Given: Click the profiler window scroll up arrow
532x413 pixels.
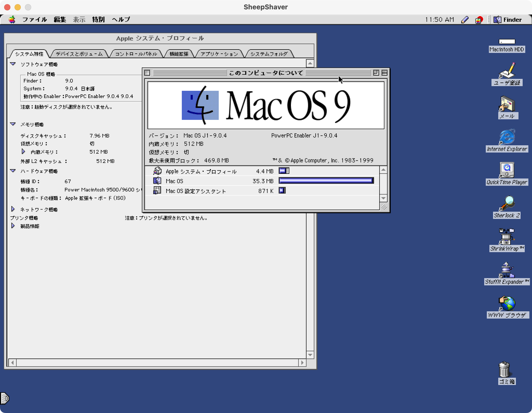Looking at the screenshot, I should (310, 63).
